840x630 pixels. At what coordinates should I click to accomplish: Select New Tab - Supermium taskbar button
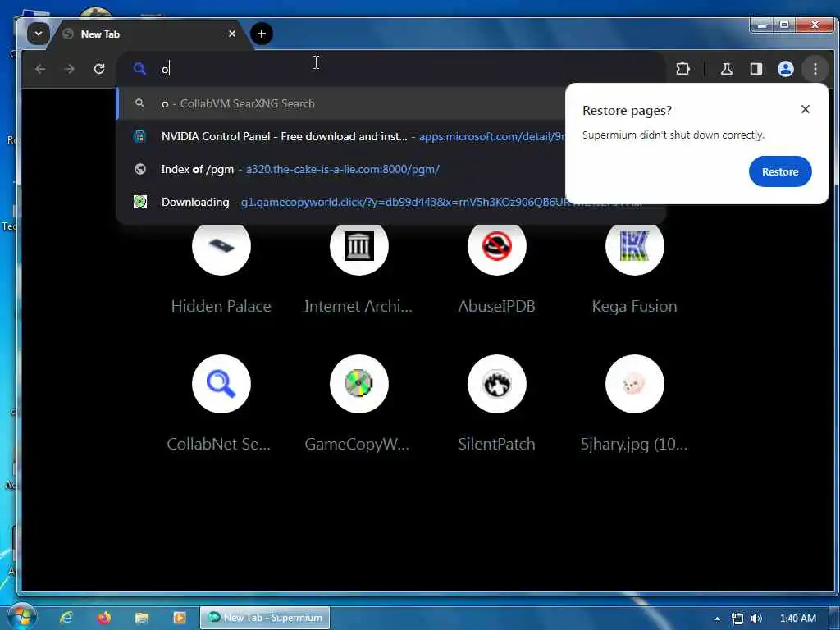coord(265,618)
